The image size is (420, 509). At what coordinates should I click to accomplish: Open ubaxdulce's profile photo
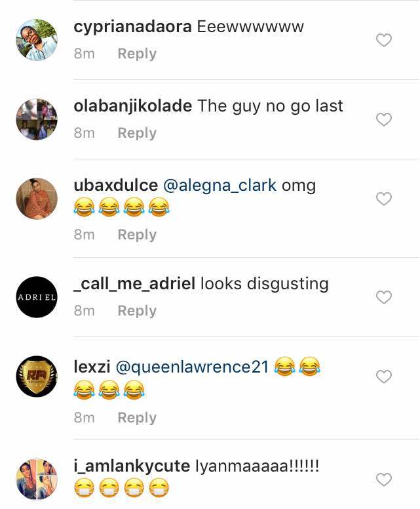[37, 199]
